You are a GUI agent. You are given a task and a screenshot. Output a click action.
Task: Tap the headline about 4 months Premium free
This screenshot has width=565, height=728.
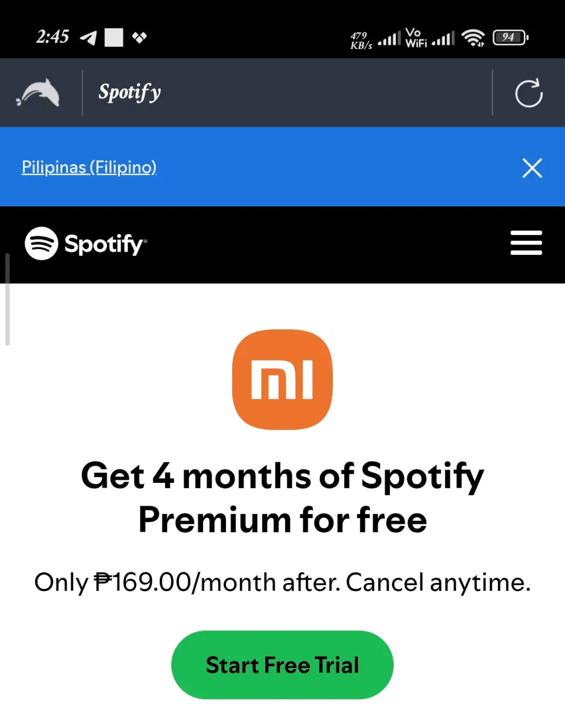click(282, 498)
